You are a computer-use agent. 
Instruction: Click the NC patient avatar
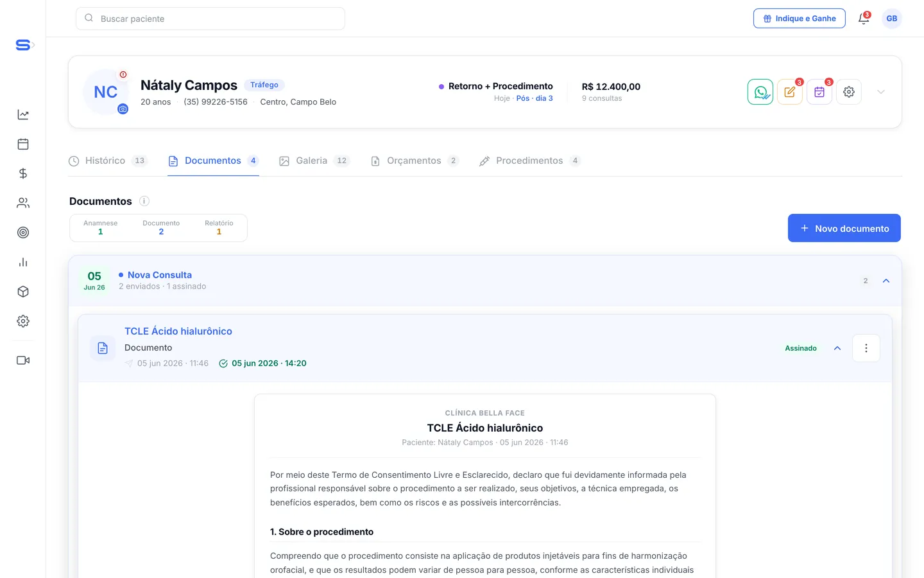coord(106,92)
